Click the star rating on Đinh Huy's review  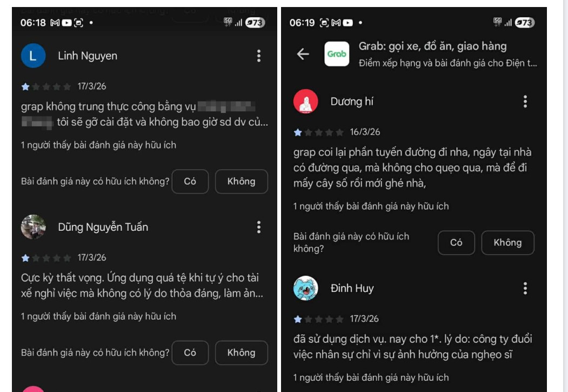[318, 319]
